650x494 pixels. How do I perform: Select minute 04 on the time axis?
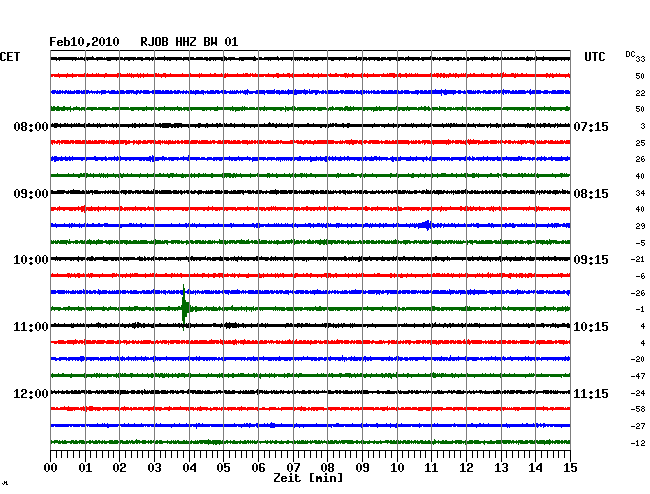[189, 467]
